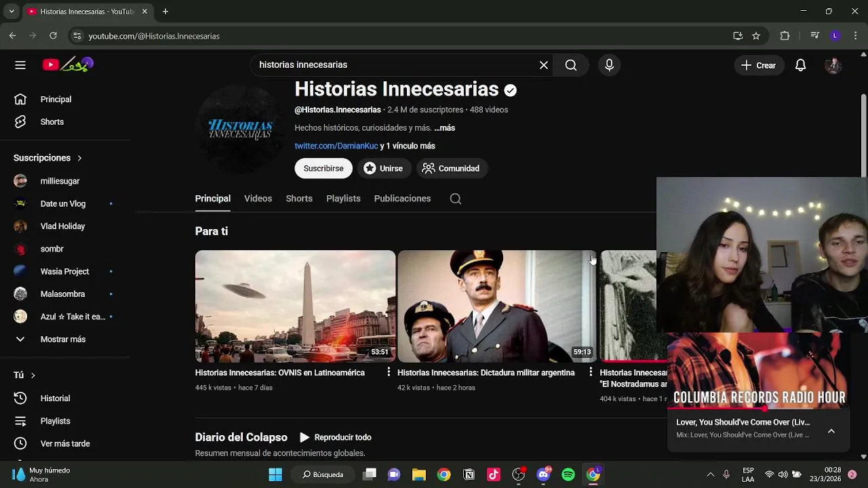Open a new browser tab
The image size is (868, 488).
pos(165,12)
